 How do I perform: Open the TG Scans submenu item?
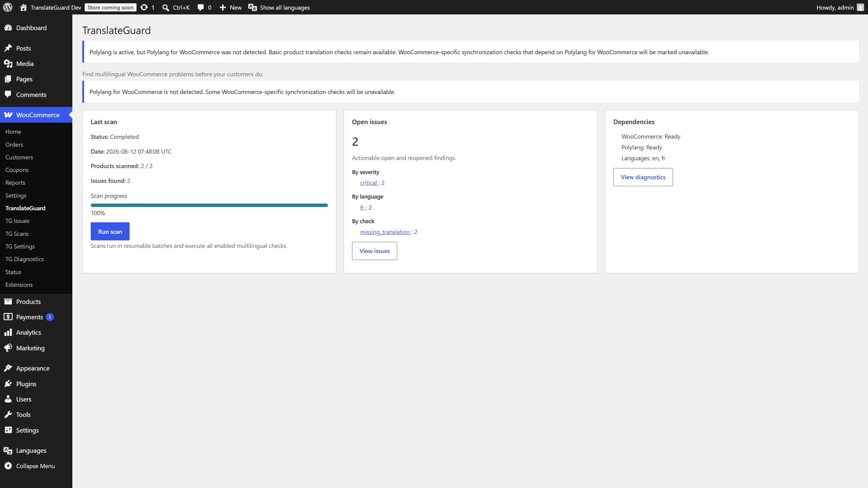(x=17, y=234)
